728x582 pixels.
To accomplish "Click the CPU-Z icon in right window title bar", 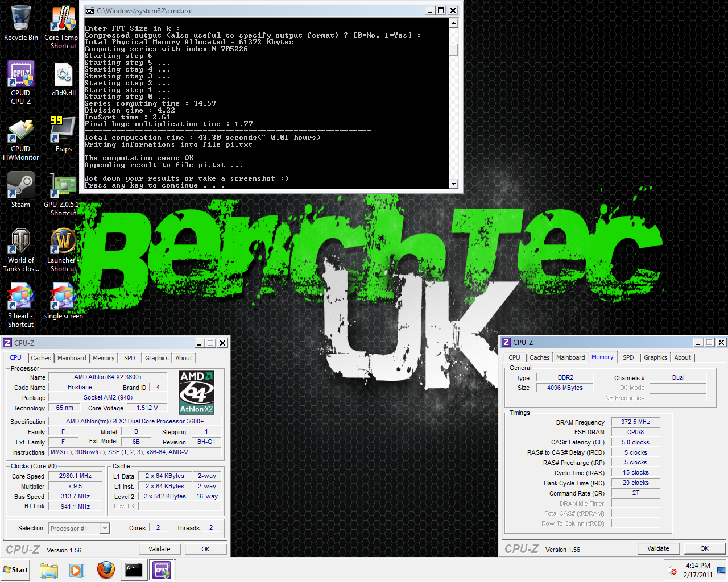I will click(506, 342).
